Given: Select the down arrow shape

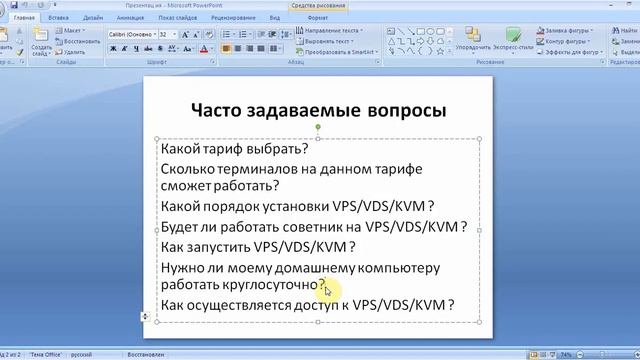Looking at the screenshot, I should (430, 42).
